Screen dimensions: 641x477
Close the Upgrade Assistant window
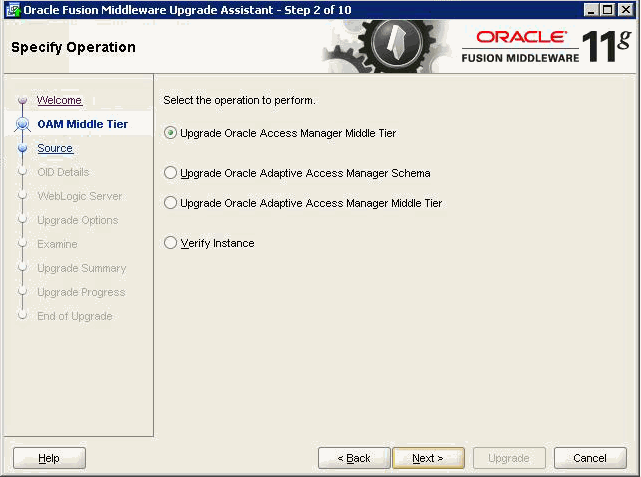625,10
